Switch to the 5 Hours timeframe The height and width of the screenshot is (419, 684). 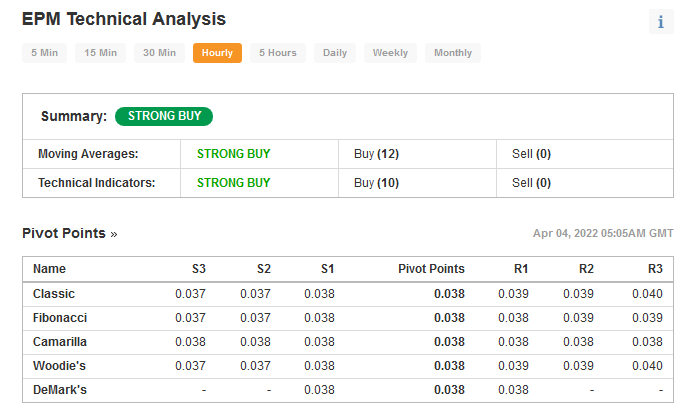(x=278, y=53)
